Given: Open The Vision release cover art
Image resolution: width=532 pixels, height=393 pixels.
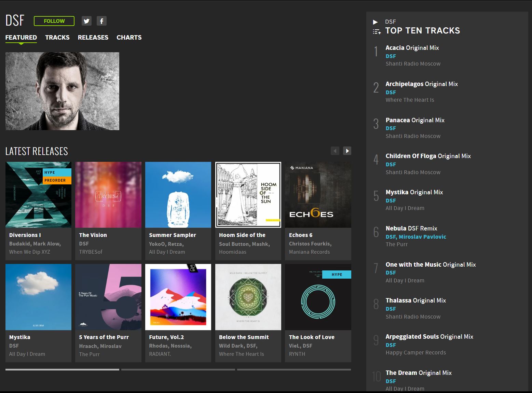Looking at the screenshot, I should tap(108, 195).
